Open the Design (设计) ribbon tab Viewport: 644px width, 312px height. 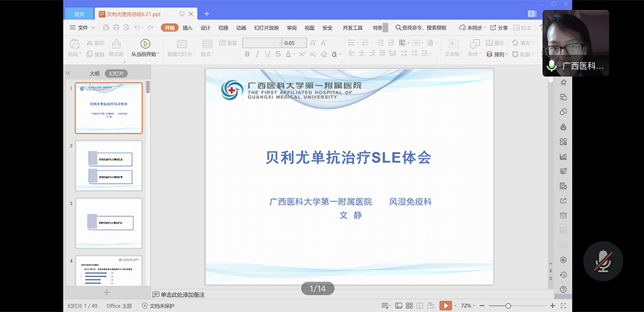tap(206, 28)
